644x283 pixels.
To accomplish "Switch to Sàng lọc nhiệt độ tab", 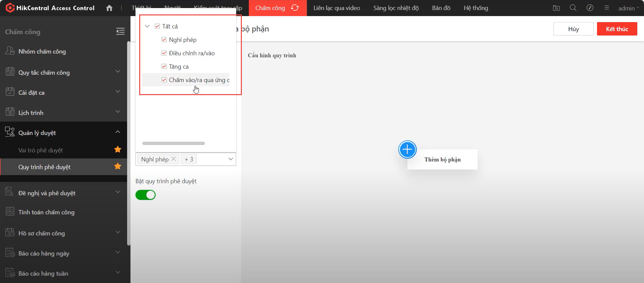I will 396,8.
